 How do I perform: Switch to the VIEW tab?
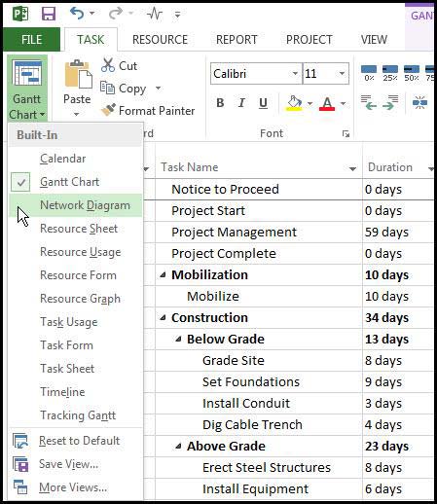[x=374, y=40]
